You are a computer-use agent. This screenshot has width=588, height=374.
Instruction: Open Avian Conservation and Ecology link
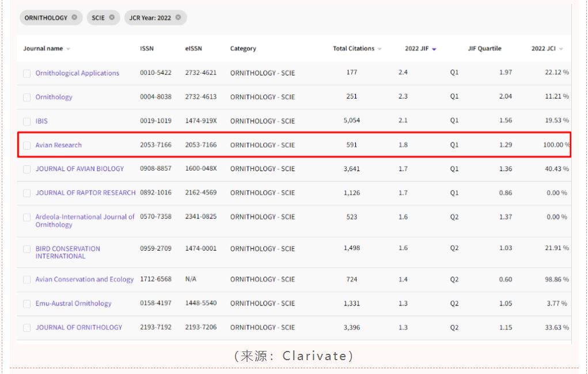tap(84, 279)
